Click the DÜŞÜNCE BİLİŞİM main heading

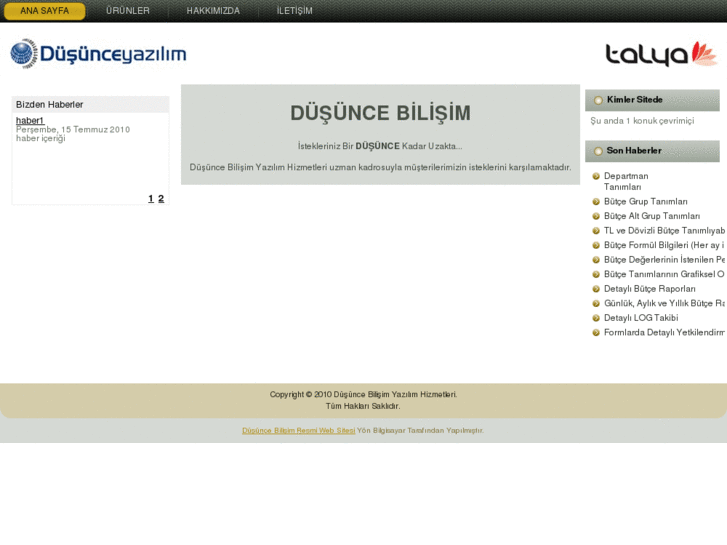click(380, 113)
